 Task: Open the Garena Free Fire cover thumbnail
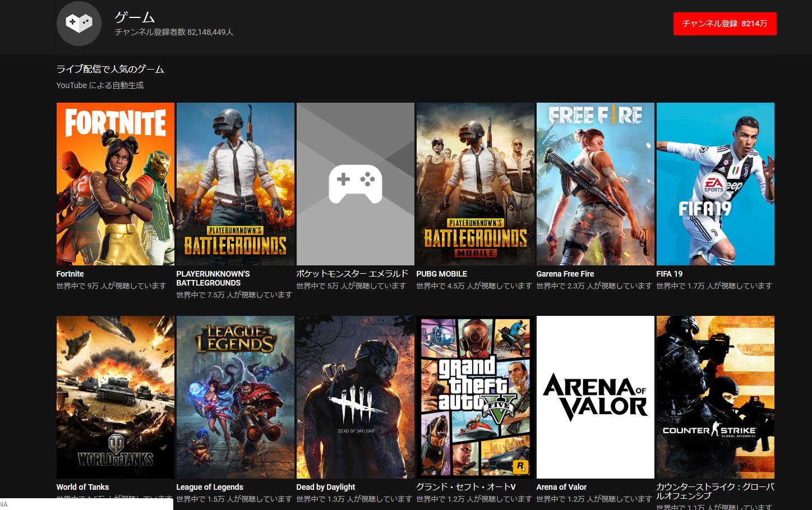pos(596,184)
